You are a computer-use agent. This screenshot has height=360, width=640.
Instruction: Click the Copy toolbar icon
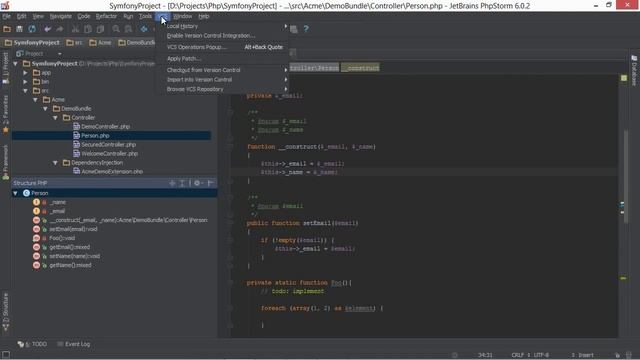(88, 29)
